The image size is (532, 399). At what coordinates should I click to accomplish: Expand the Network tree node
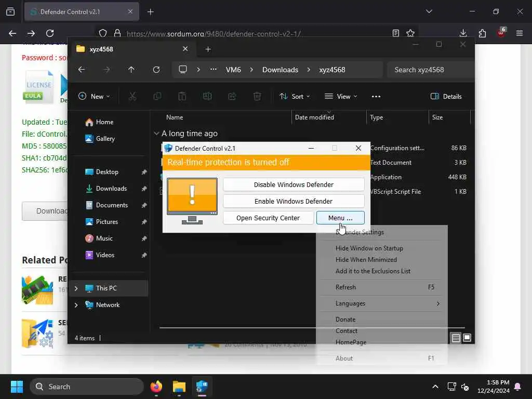click(76, 305)
